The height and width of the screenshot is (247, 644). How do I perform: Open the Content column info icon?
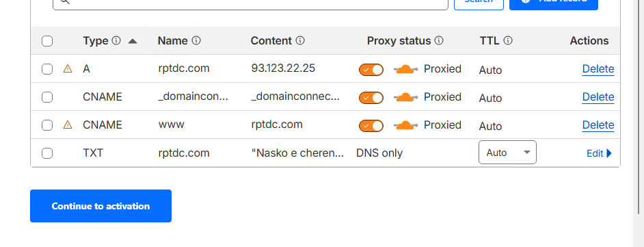pyautogui.click(x=300, y=40)
